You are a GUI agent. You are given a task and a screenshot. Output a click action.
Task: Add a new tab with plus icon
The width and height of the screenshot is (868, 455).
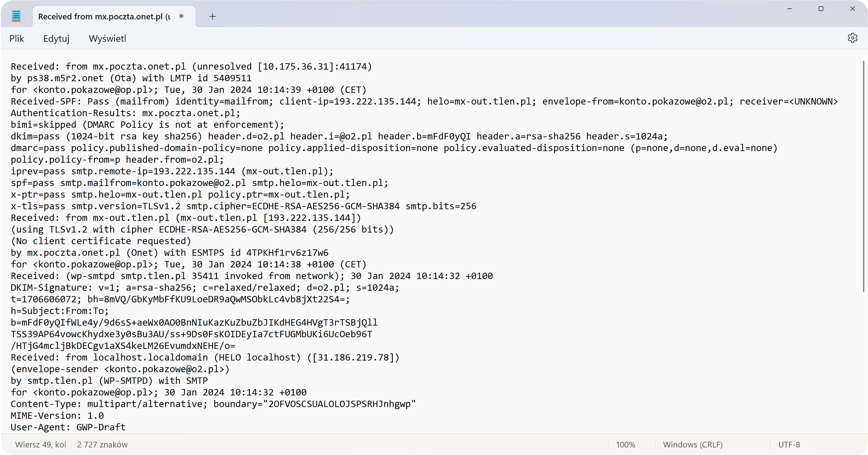tap(212, 16)
